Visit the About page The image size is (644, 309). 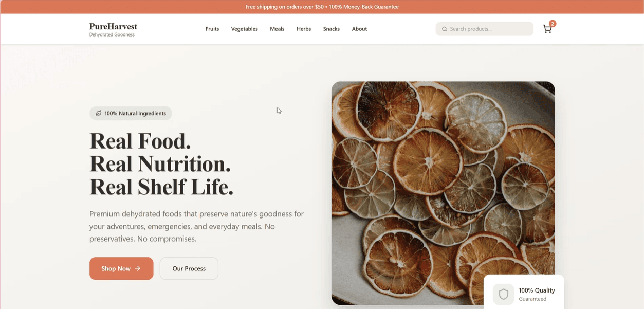[359, 29]
